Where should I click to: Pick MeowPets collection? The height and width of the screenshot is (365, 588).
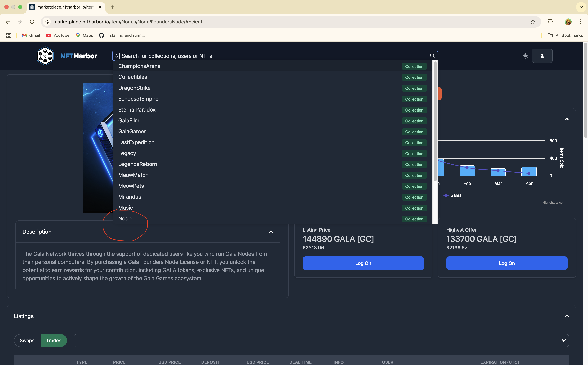[x=273, y=186]
